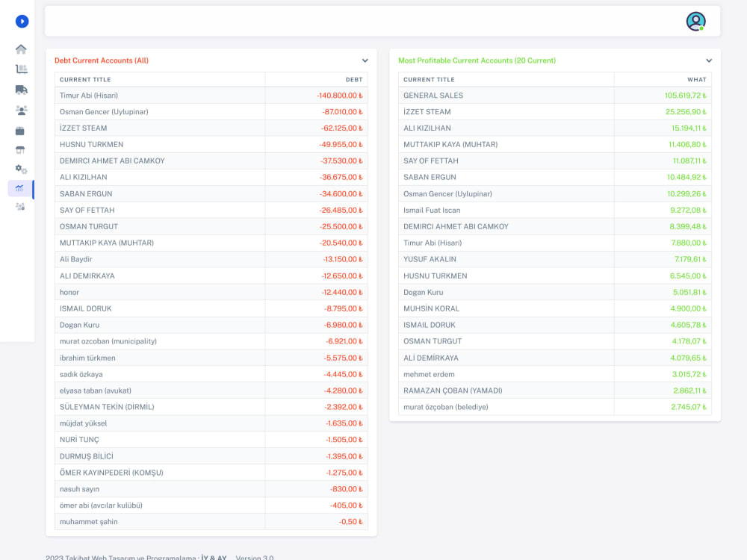Screen dimensions: 747x560
Task: Select OSMAN TURGUT in debt table
Action: 211,227
